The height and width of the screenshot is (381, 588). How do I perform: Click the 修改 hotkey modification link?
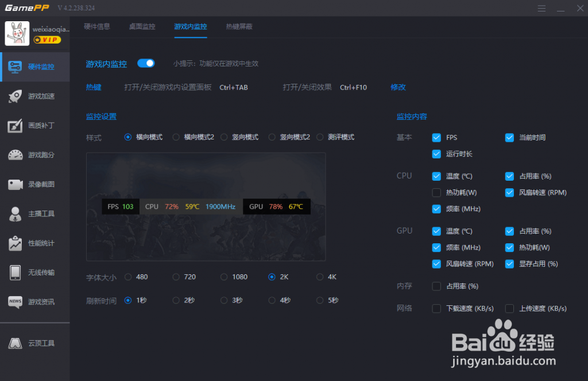coord(399,87)
